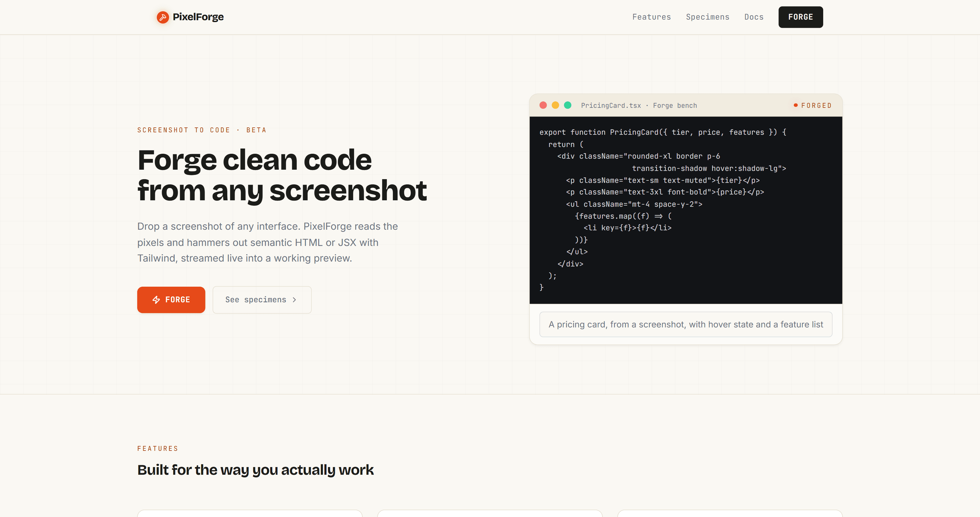This screenshot has height=517, width=980.
Task: Click the '<li key={f}>{f}</li>' code line
Action: coord(627,228)
